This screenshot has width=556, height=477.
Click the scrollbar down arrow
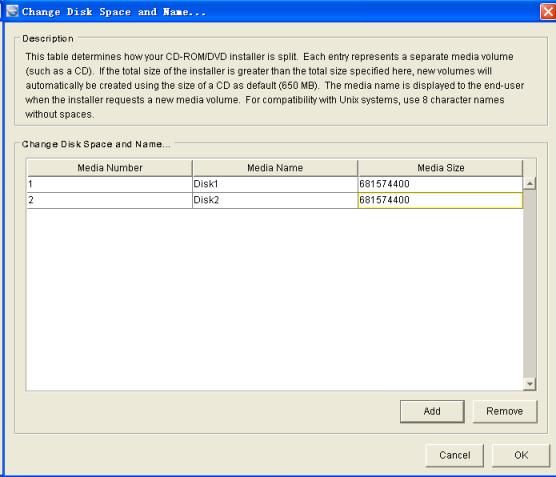coord(529,384)
